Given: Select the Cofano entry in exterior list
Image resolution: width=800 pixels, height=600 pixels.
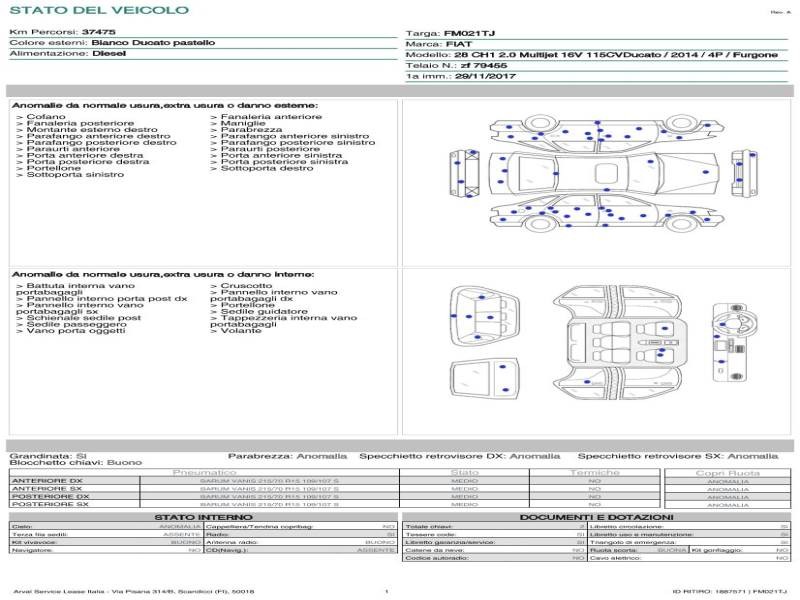Looking at the screenshot, I should point(41,117).
